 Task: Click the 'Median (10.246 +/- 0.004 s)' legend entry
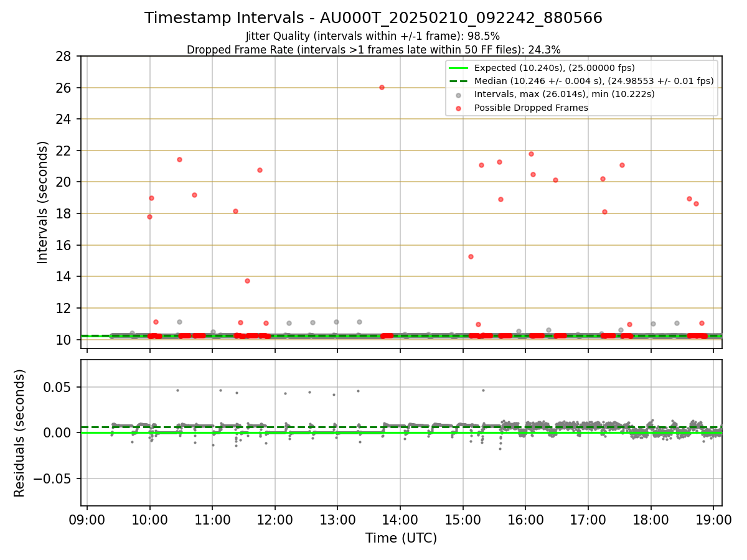tap(594, 81)
